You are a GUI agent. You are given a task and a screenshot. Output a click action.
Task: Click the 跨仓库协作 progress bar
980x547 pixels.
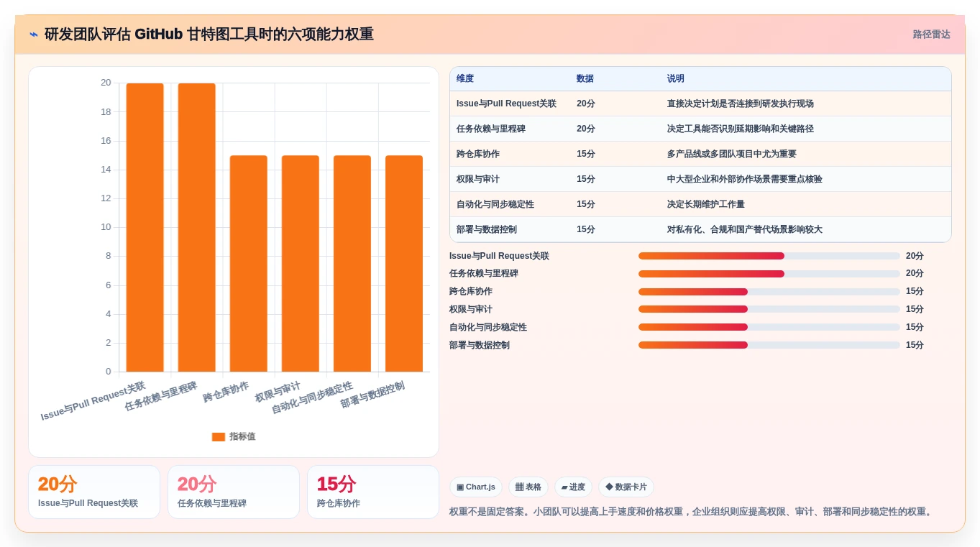[x=769, y=292]
